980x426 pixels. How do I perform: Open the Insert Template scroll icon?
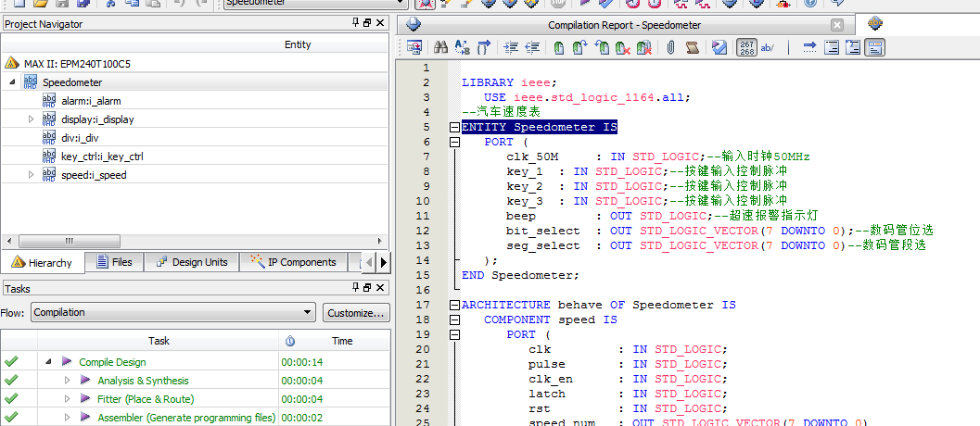pos(692,47)
